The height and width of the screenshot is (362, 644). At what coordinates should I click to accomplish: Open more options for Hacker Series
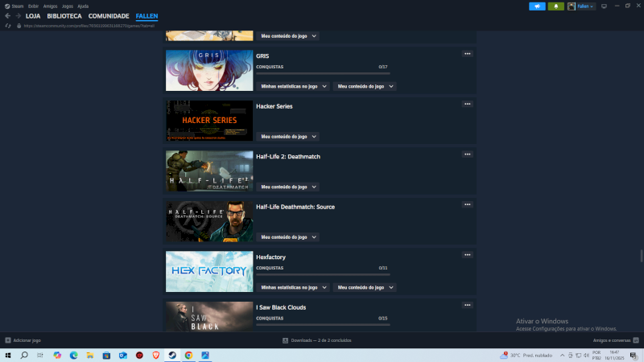468,104
